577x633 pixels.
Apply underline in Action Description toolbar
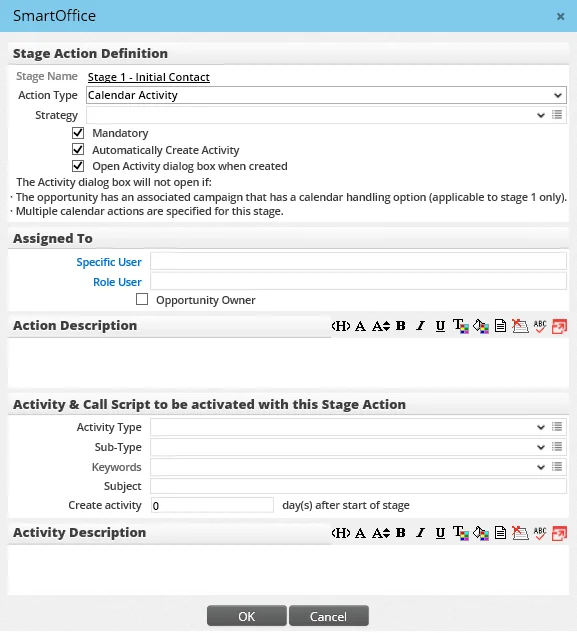click(x=440, y=326)
